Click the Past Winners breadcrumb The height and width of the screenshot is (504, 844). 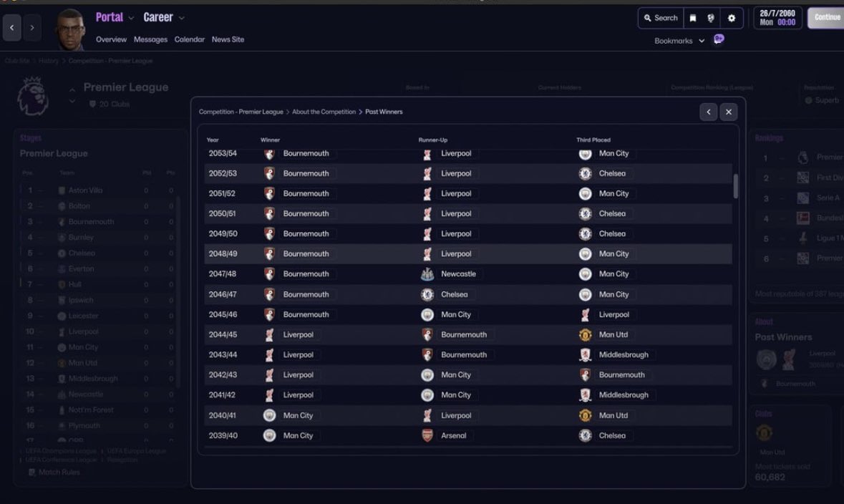coord(384,112)
